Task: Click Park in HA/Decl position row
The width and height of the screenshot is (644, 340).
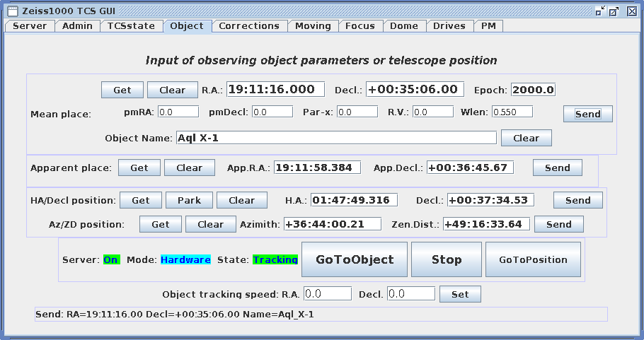Action: click(189, 200)
